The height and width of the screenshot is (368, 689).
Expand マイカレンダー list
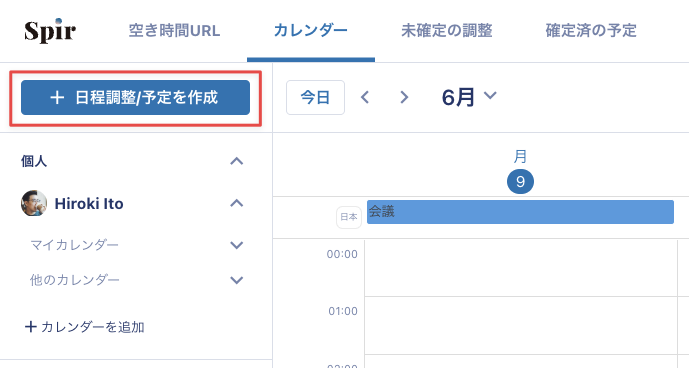(236, 245)
